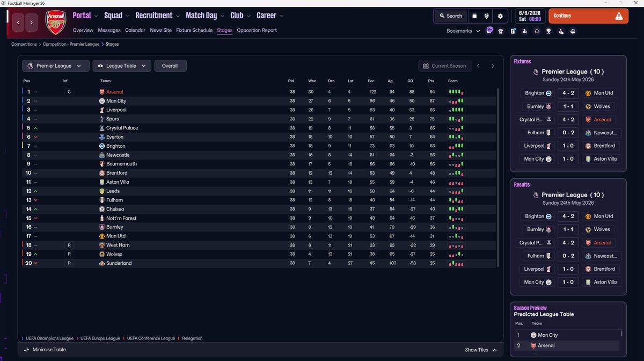Switch to the News Site tab
644x361 pixels.
tap(160, 30)
